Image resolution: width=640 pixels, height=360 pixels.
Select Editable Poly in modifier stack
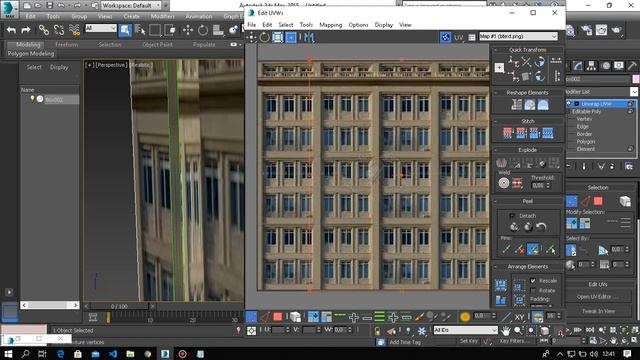point(587,111)
